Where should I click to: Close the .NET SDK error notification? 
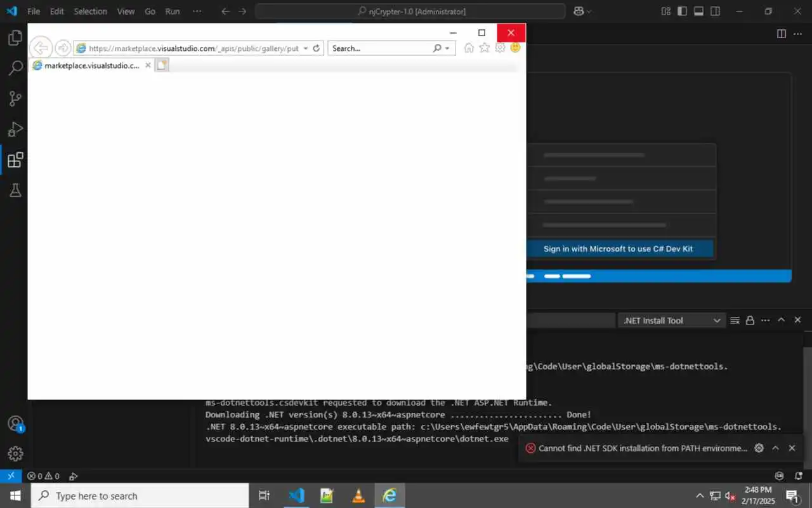pyautogui.click(x=792, y=448)
